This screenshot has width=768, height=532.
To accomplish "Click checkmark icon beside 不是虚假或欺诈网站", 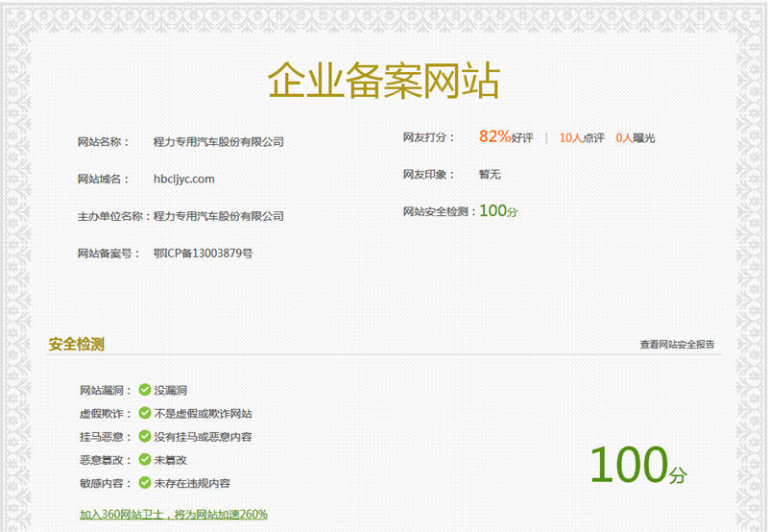I will (x=145, y=413).
